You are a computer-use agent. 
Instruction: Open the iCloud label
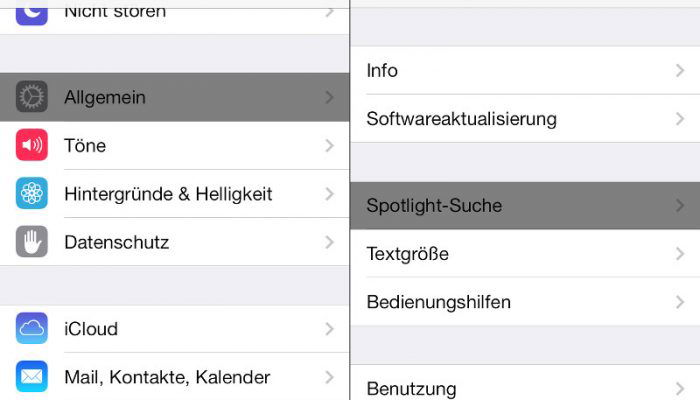pyautogui.click(x=91, y=329)
